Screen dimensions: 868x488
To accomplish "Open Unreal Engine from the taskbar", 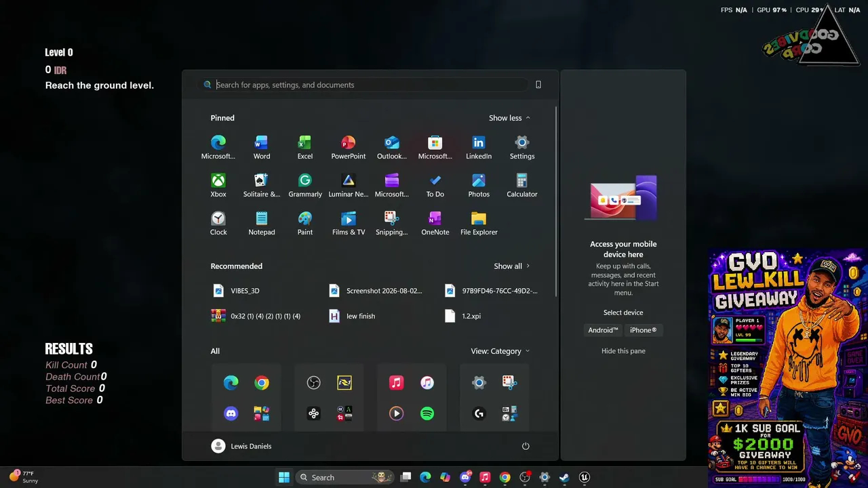I will coord(585,477).
